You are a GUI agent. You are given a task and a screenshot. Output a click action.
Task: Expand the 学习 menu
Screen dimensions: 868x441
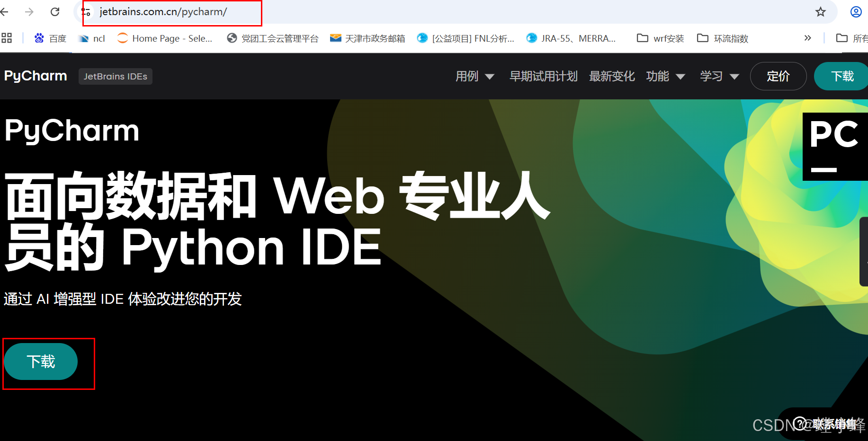[720, 76]
